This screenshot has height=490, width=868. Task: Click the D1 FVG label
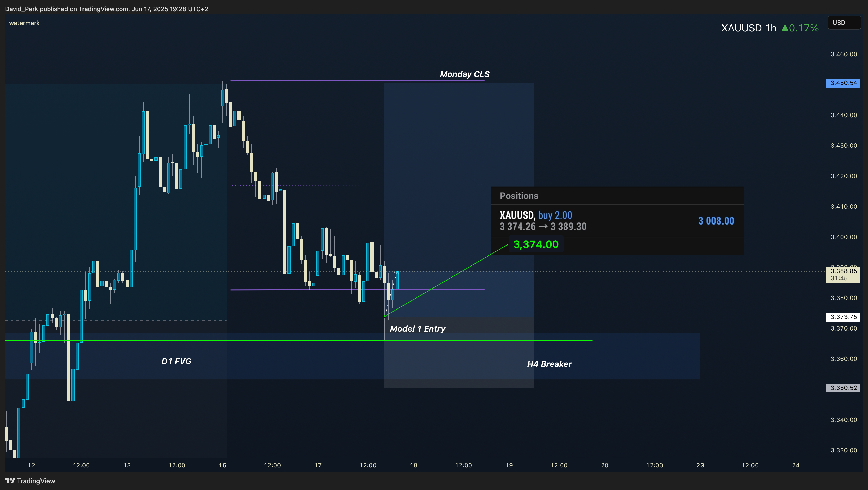176,361
